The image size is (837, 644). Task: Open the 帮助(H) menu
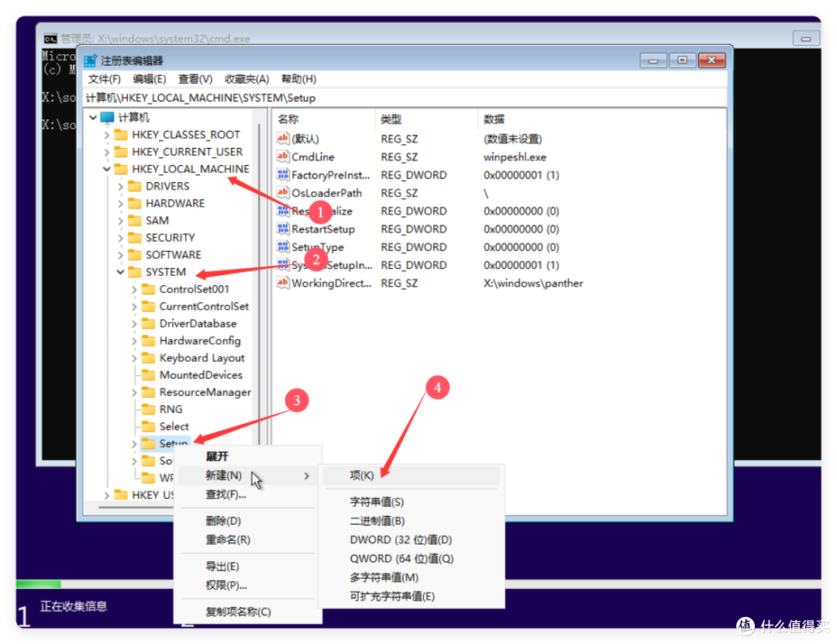299,79
